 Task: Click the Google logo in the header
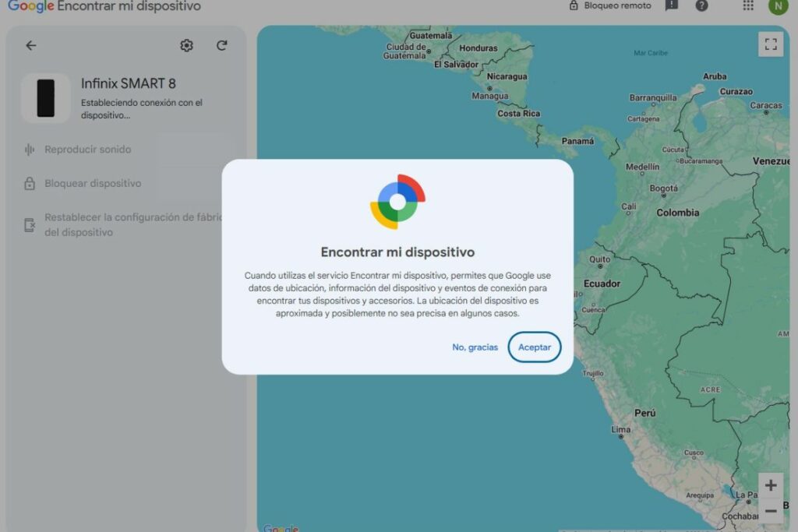(30, 6)
